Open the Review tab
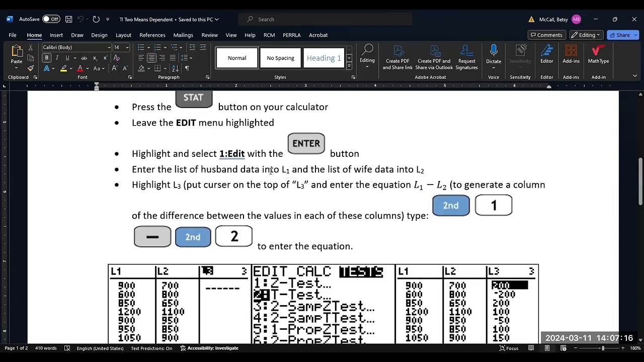This screenshot has height=362, width=644. 209,35
